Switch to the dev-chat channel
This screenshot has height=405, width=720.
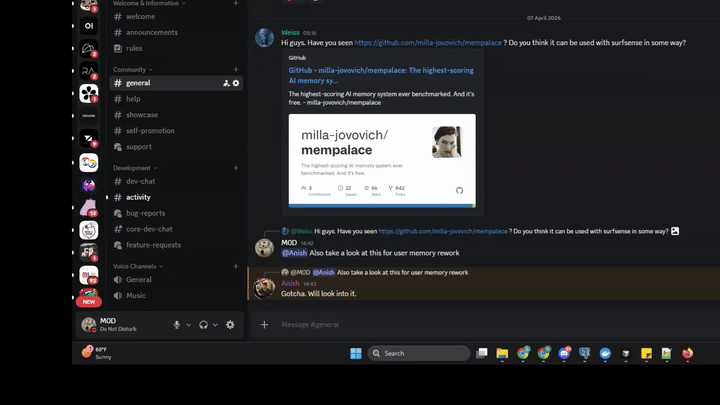coord(140,181)
